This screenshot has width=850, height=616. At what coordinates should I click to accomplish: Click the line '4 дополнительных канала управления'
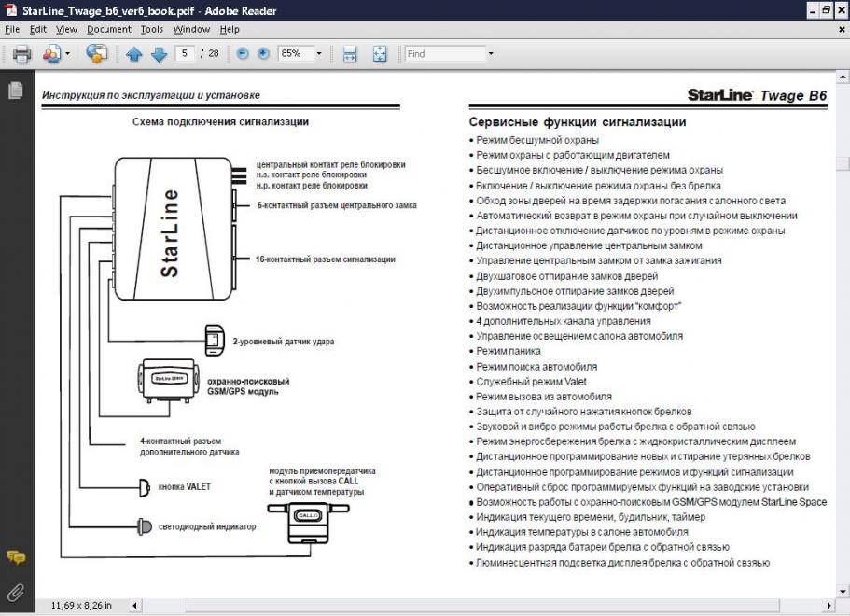564,321
